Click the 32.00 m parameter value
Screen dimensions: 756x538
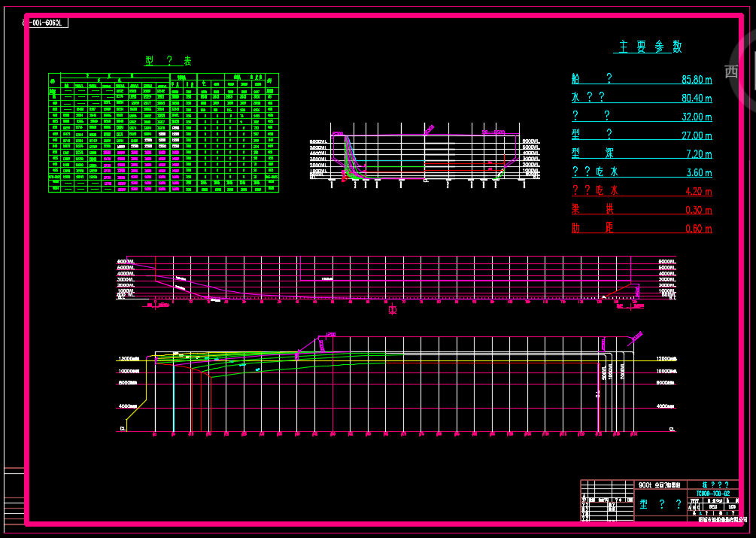point(697,117)
